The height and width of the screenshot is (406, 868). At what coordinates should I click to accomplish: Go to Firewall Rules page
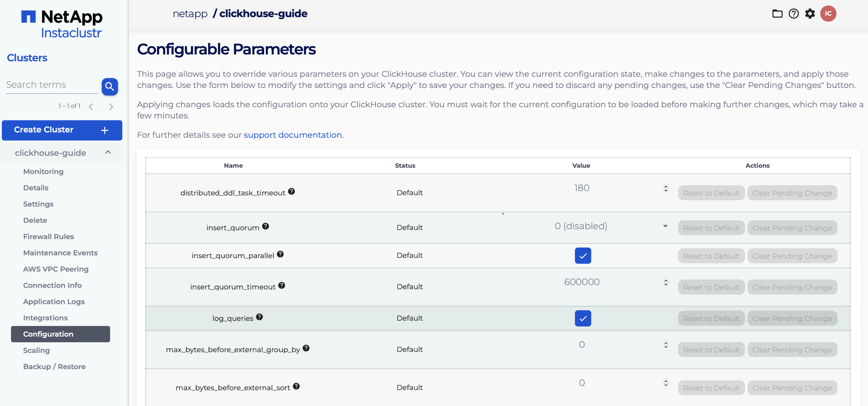pyautogui.click(x=48, y=236)
